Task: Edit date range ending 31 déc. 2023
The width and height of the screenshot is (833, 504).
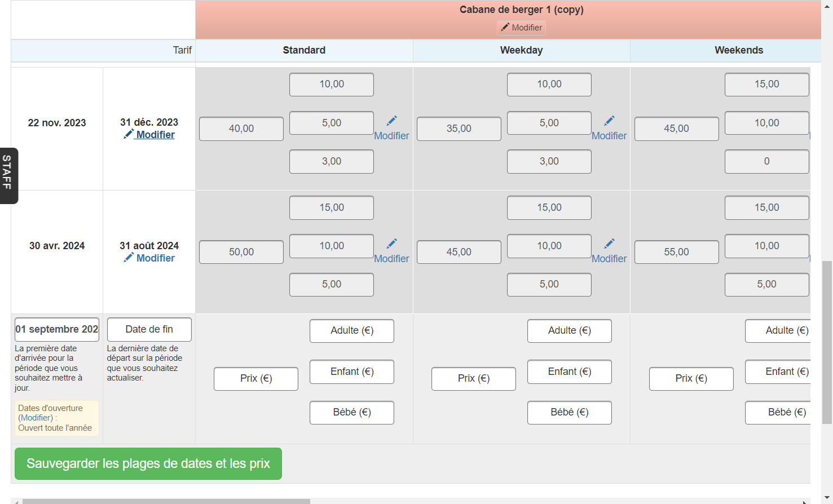Action: [x=149, y=135]
